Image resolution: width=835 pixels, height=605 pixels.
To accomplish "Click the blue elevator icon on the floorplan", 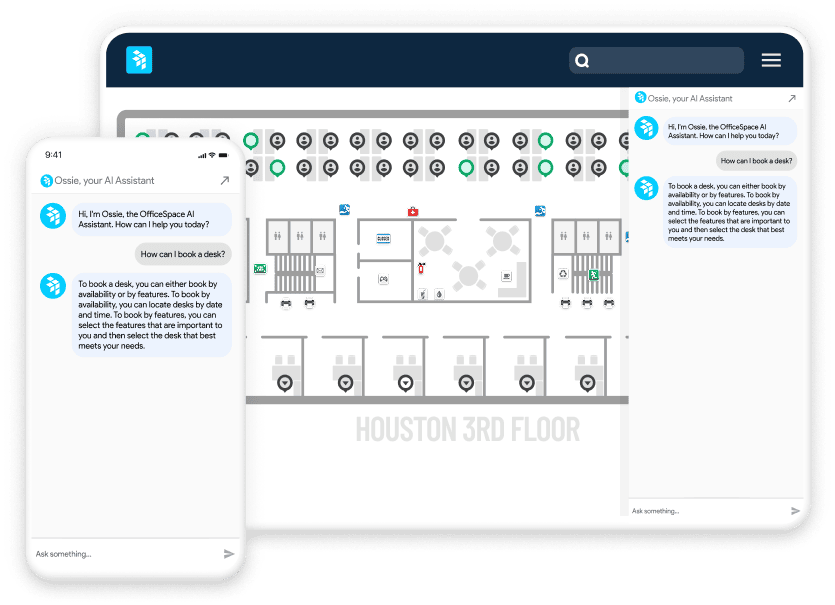I will [x=344, y=208].
